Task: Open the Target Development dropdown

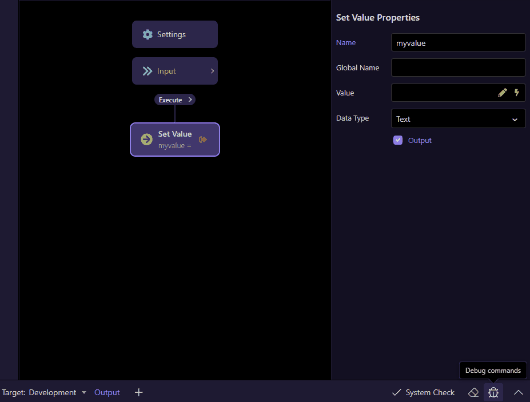Action: (x=44, y=393)
